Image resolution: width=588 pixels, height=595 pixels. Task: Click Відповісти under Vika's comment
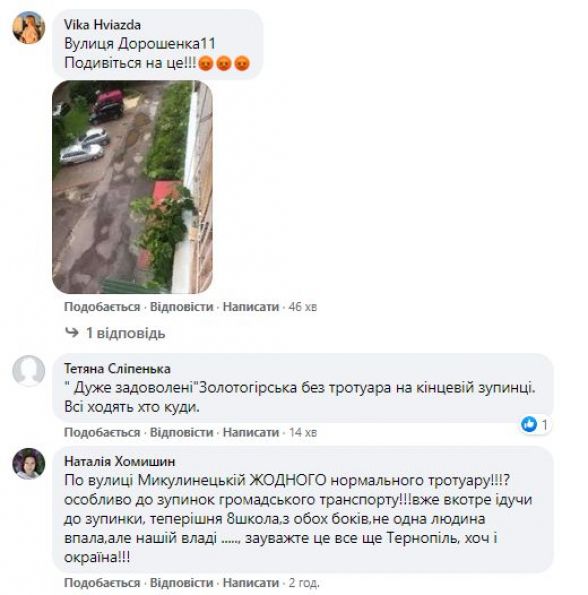click(x=181, y=307)
